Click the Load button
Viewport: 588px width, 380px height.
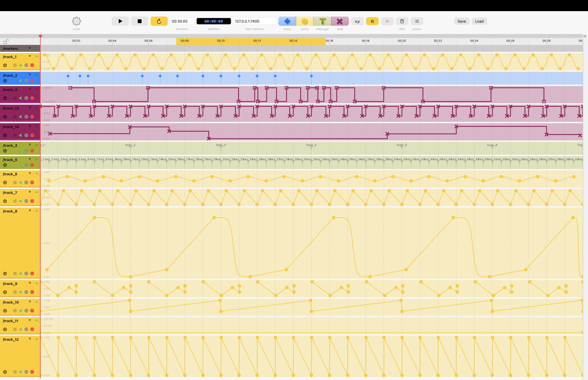(479, 21)
